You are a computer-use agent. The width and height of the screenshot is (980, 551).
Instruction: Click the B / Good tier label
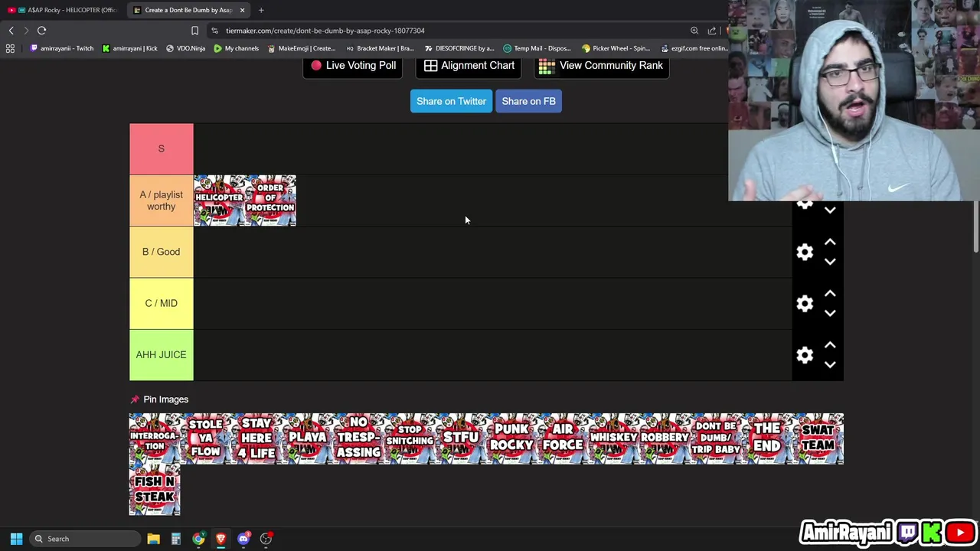(x=162, y=252)
